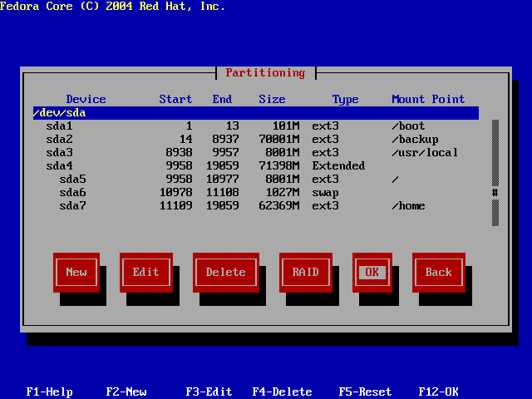
Task: Click the F1-Help shortcut label
Action: pos(49,392)
